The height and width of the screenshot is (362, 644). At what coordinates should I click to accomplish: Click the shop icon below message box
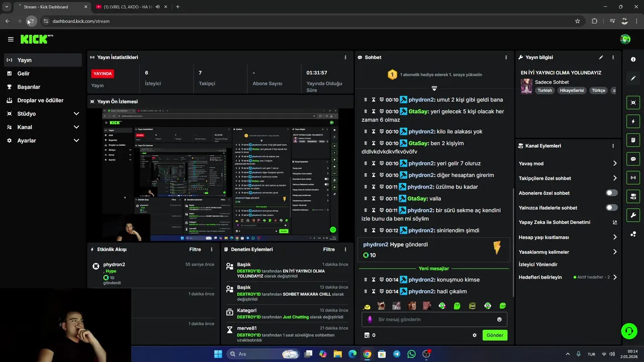click(367, 335)
